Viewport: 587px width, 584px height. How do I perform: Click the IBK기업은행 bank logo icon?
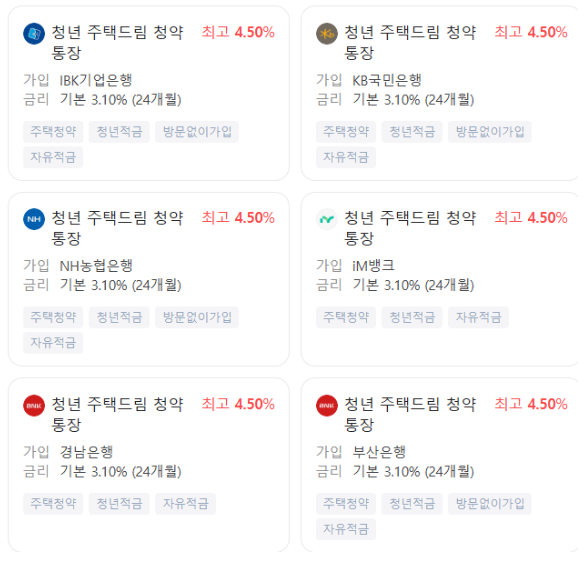click(x=34, y=34)
